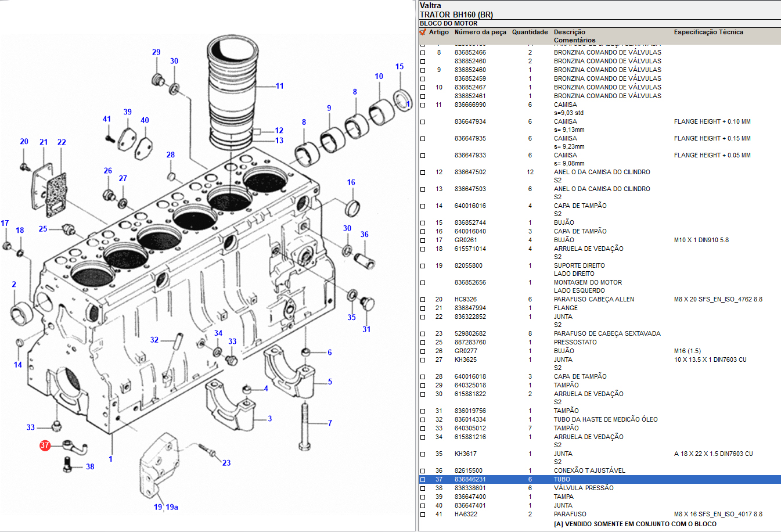Select callout number 29 in the diagram
The height and width of the screenshot is (532, 781).
[x=156, y=52]
